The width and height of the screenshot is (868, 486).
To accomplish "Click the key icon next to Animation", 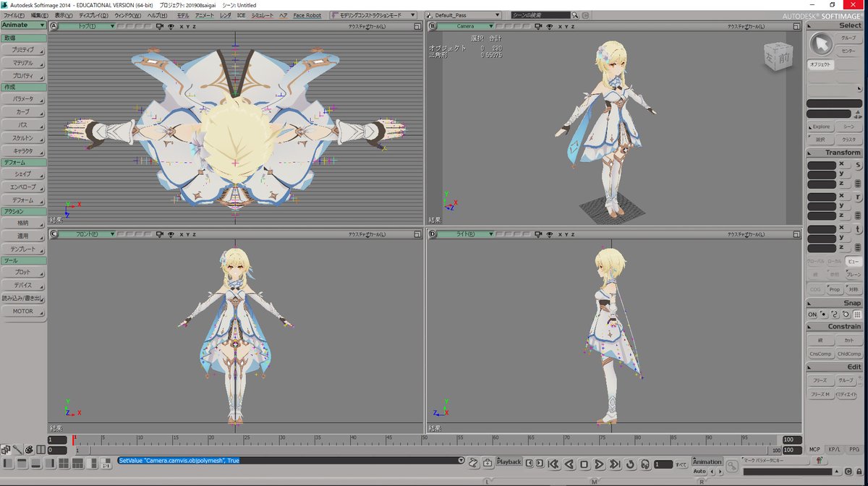I will point(731,466).
